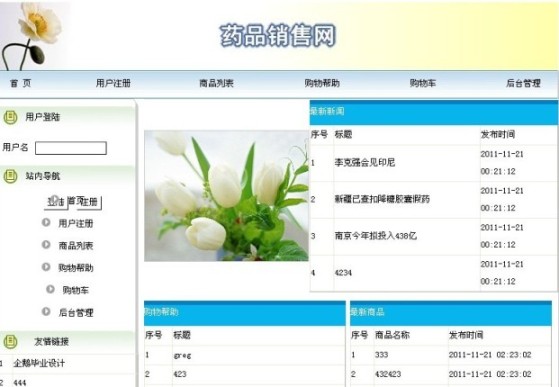559x387 pixels.
Task: Click the 注册 button in sidebar
Action: (90, 202)
